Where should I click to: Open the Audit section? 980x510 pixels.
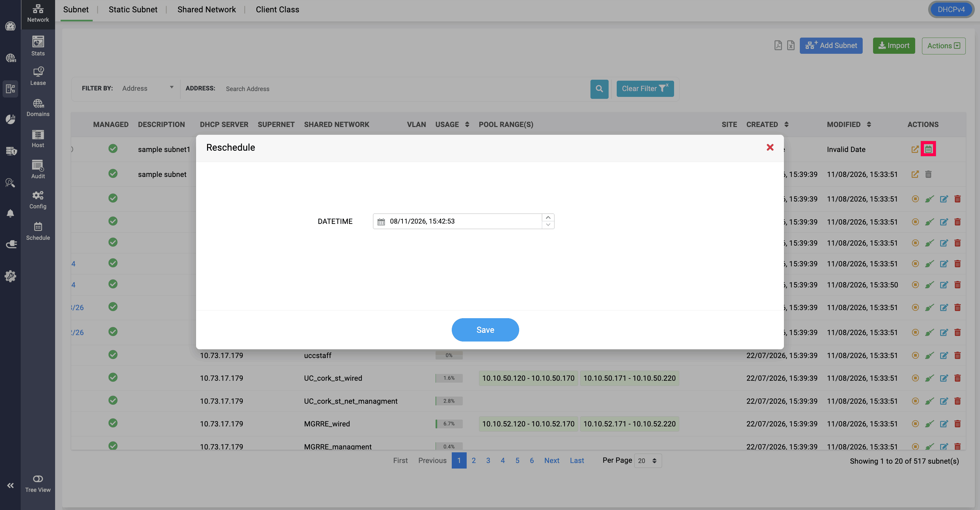point(38,169)
